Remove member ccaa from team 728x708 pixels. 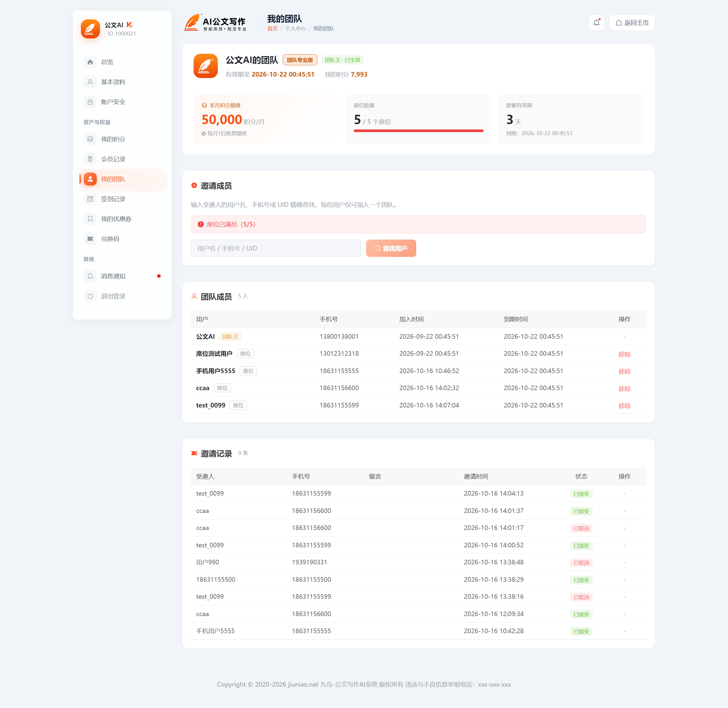click(625, 389)
